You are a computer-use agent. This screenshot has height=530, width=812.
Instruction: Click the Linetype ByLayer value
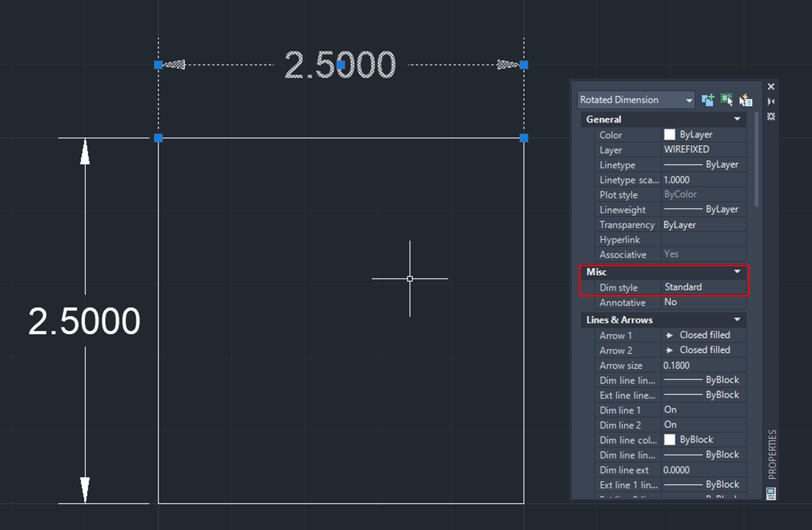(704, 165)
